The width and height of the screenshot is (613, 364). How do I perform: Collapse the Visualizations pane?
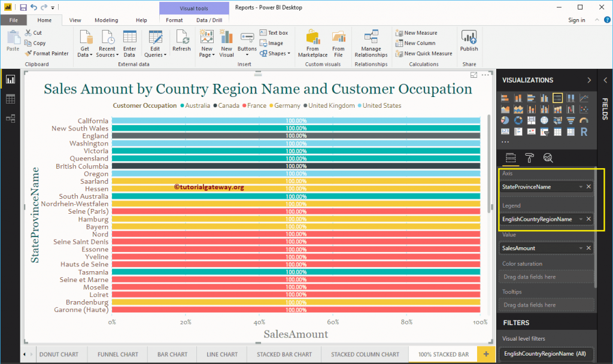click(588, 80)
